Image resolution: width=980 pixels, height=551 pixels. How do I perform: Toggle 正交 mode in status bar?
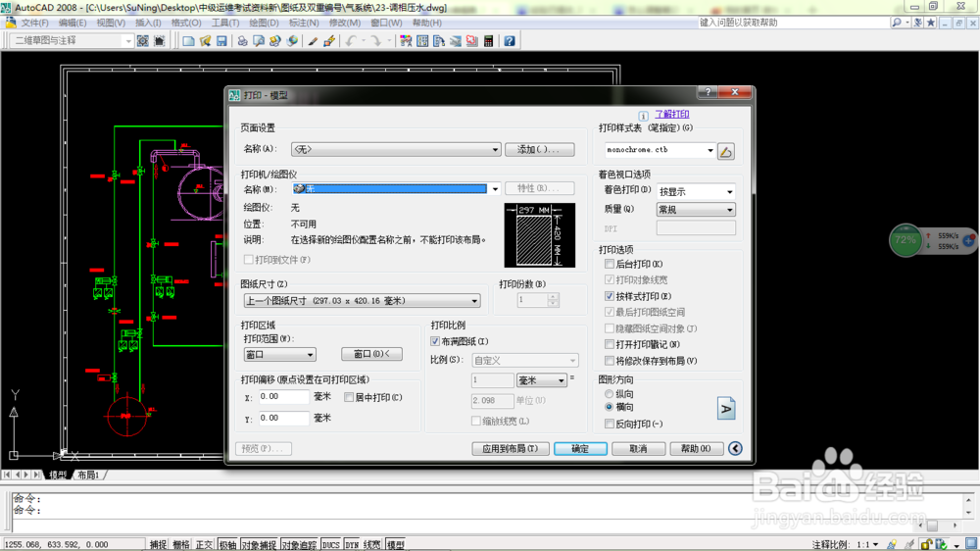(204, 545)
